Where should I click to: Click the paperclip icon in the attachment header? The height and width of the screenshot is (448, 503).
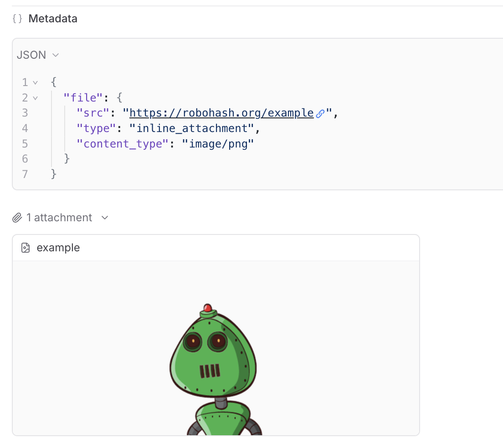pyautogui.click(x=17, y=218)
